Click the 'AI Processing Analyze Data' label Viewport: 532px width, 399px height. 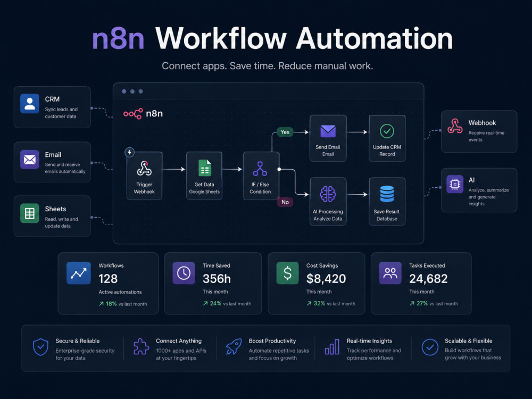coord(328,215)
